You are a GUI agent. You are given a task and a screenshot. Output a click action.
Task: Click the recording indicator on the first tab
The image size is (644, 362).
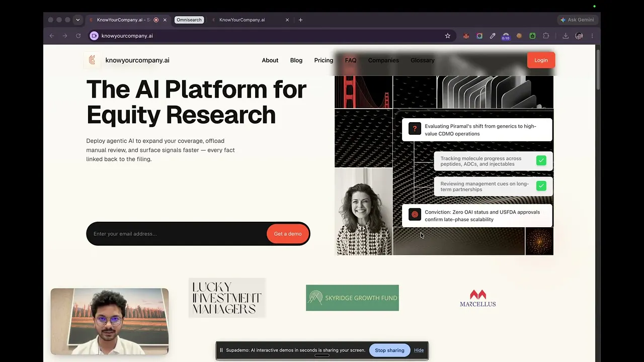click(156, 20)
